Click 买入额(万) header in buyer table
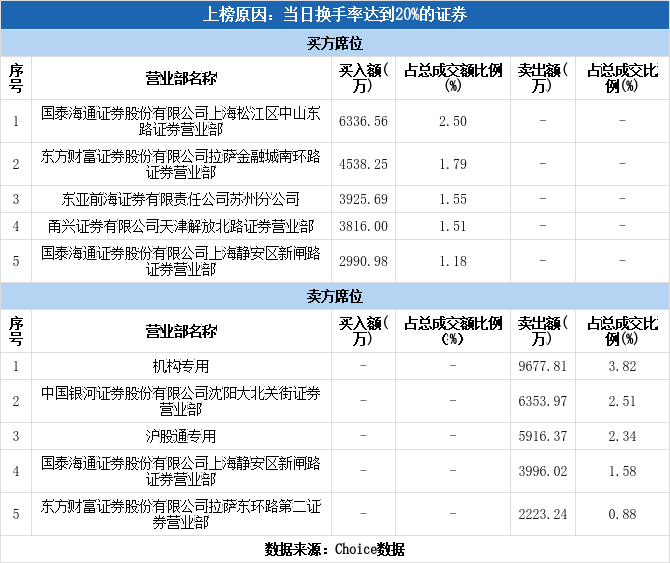This screenshot has height=563, width=670. pos(363,78)
